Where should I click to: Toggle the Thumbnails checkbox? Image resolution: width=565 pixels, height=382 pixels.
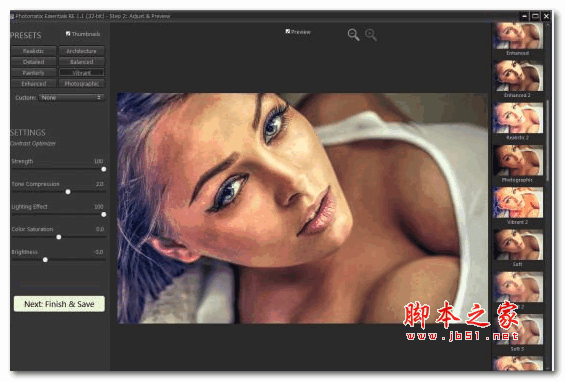coord(68,34)
